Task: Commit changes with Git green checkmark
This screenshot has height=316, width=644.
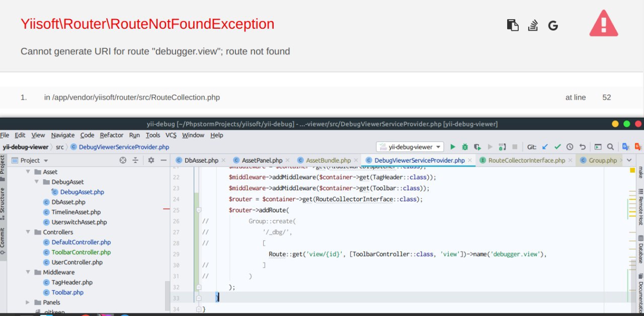Action: pyautogui.click(x=557, y=147)
